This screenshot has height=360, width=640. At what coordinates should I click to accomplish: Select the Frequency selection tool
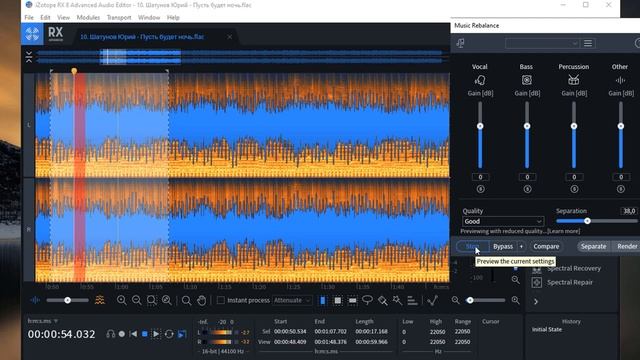pyautogui.click(x=352, y=301)
